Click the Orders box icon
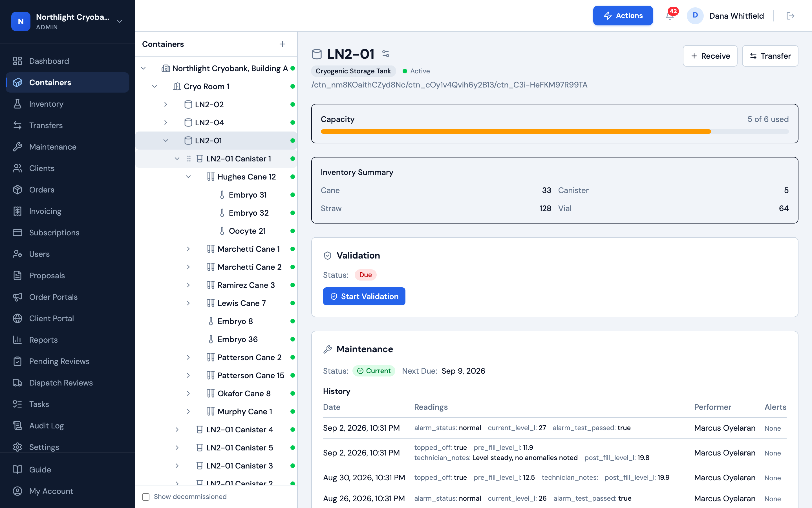This screenshot has height=508, width=812. (x=17, y=190)
